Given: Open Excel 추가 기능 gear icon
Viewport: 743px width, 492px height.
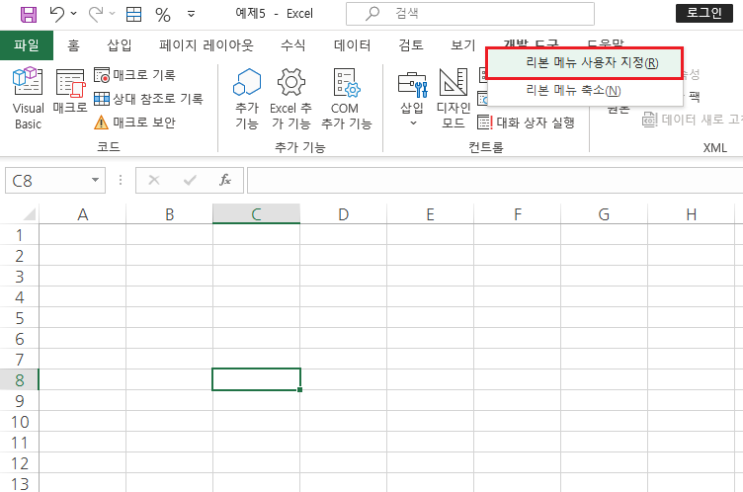Looking at the screenshot, I should [291, 99].
